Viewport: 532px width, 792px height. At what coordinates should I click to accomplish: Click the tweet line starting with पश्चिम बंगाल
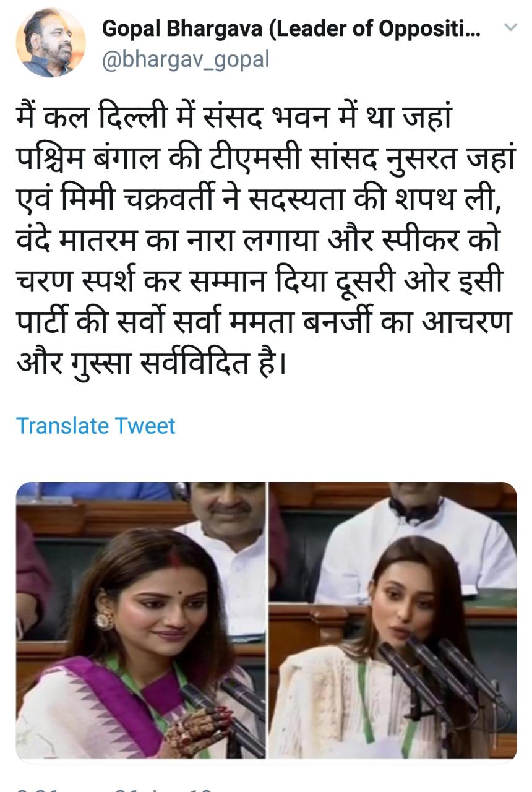pyautogui.click(x=266, y=158)
